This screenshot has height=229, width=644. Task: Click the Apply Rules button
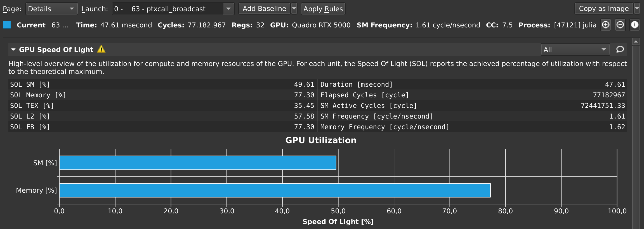(323, 9)
